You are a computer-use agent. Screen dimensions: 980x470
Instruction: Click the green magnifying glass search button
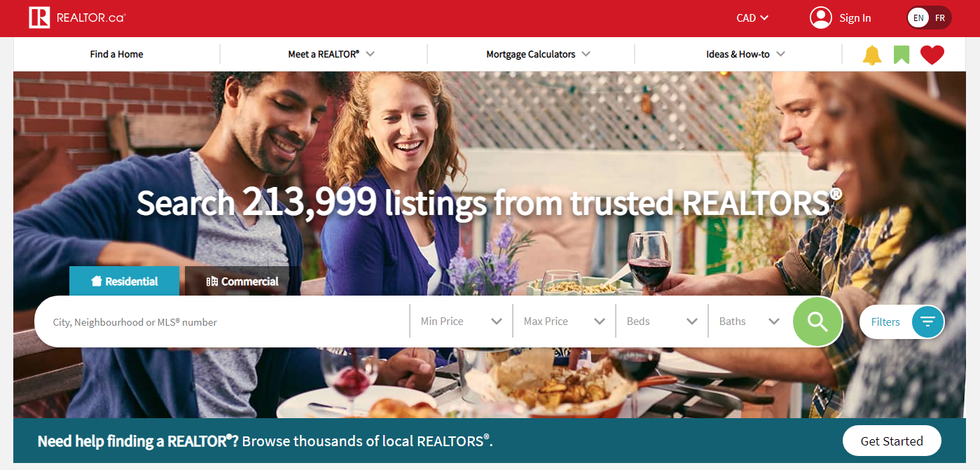[x=817, y=322]
